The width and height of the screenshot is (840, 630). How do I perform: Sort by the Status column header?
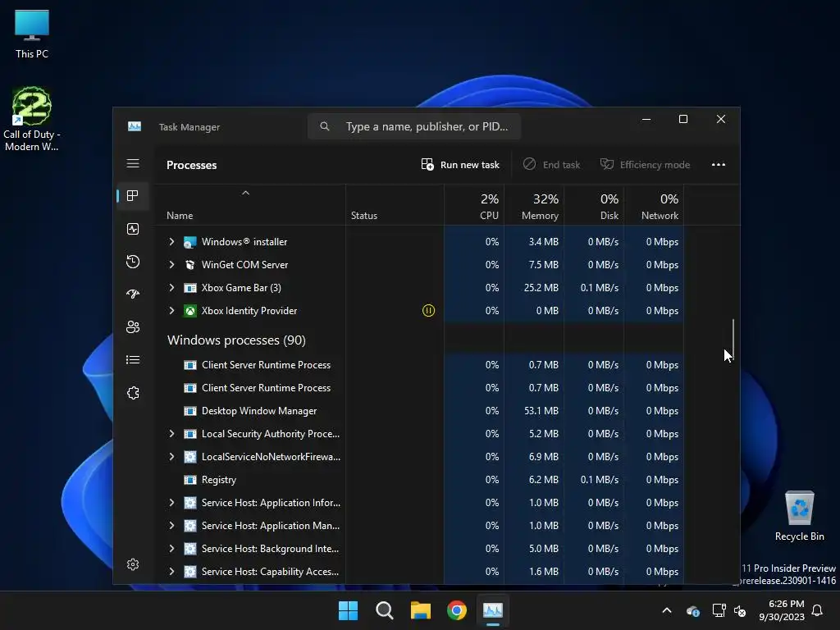tap(395, 205)
